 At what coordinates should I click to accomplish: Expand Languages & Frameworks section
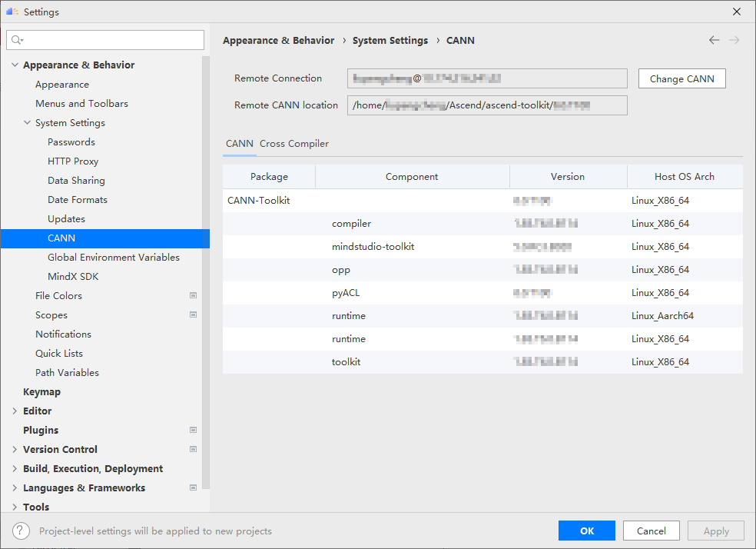pyautogui.click(x=15, y=487)
